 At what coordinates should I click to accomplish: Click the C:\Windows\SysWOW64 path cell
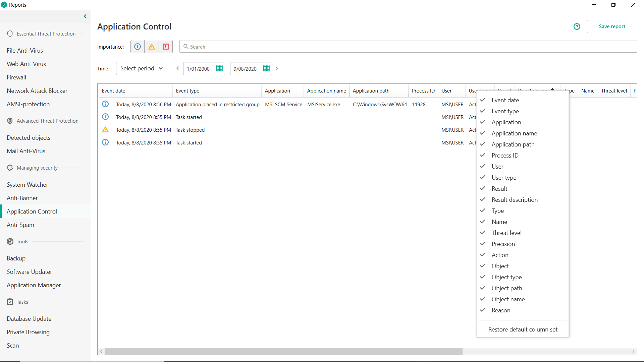380,104
